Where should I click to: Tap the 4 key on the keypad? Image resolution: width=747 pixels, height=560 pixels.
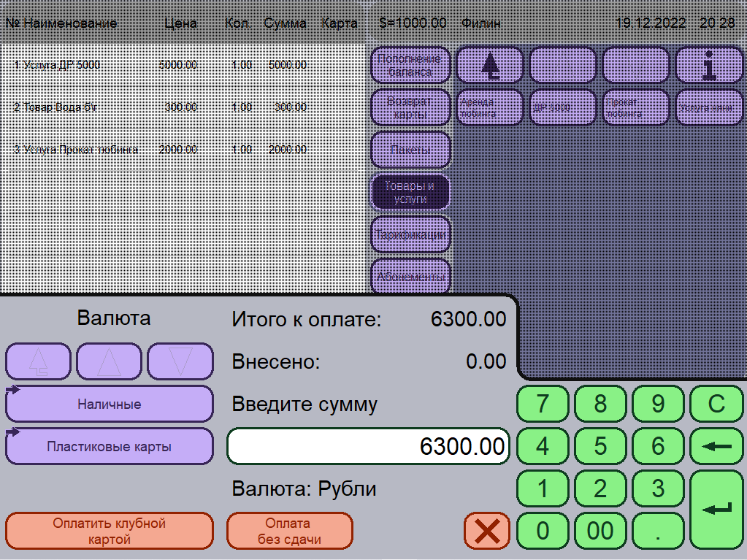pos(543,446)
